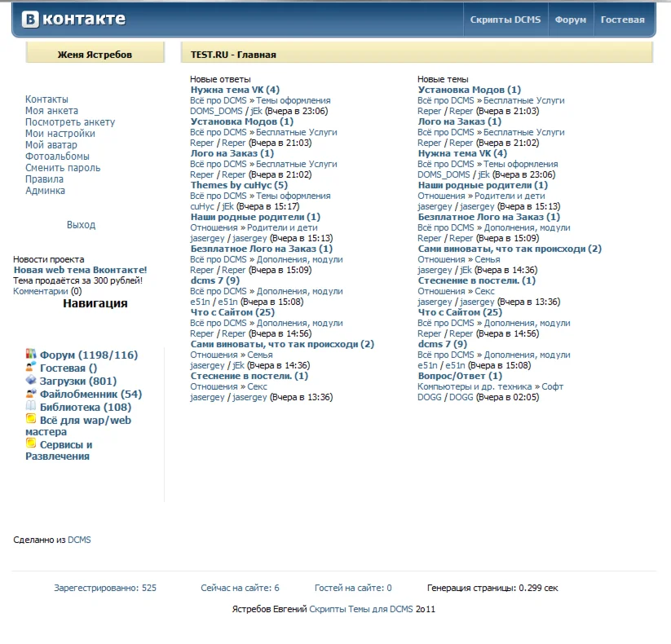Open the DCMS link after Сделанно из
This screenshot has width=671, height=644.
pos(79,540)
